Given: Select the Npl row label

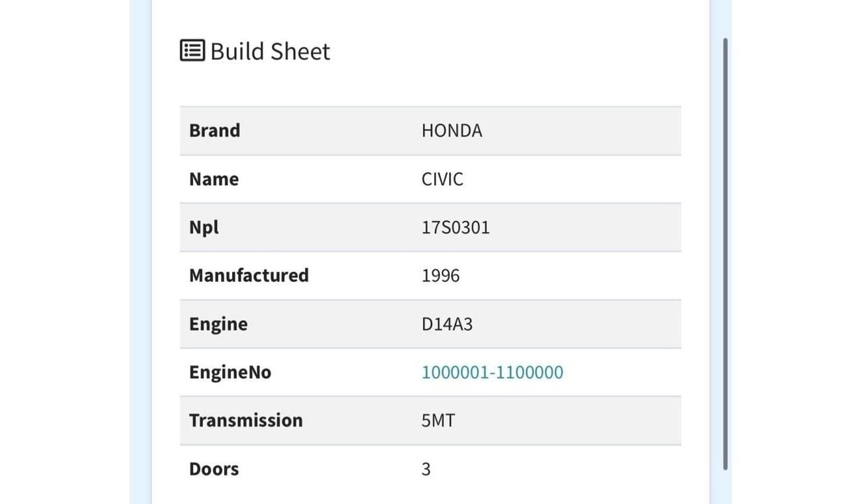Looking at the screenshot, I should click(x=204, y=227).
